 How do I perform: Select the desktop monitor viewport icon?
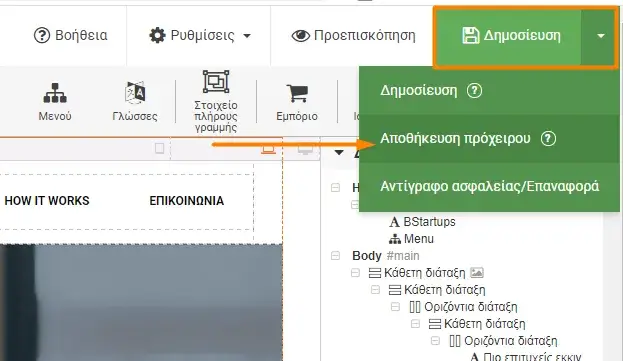[x=305, y=149]
